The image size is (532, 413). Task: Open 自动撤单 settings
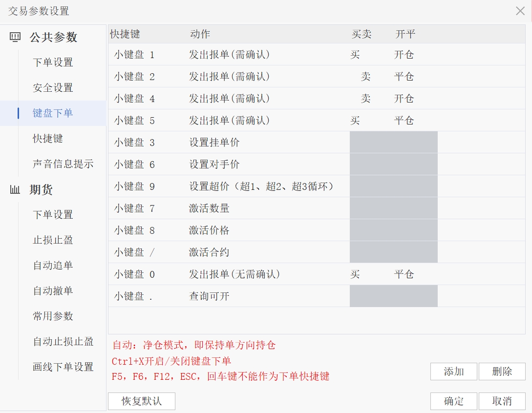[53, 291]
